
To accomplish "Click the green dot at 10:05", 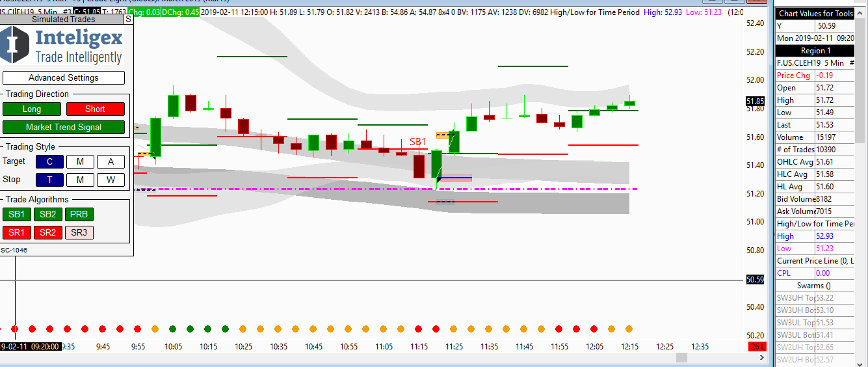I will [173, 329].
